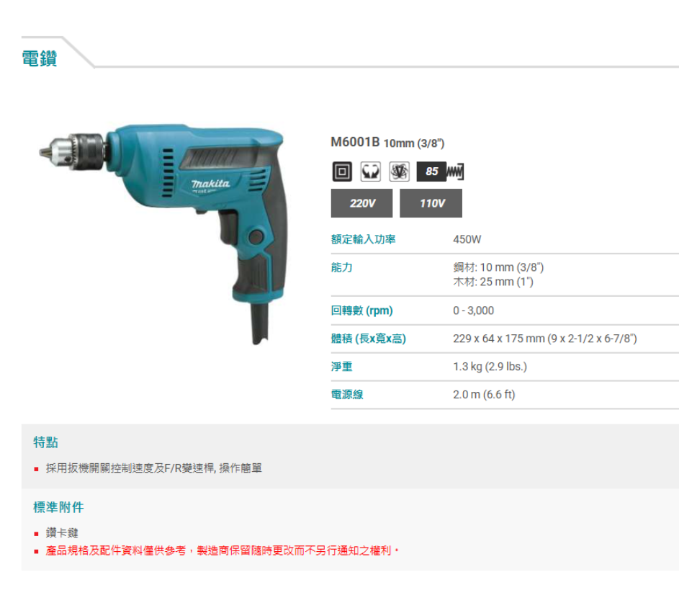The image size is (679, 616).
Task: Click the Makita logo on the drill
Action: (x=210, y=184)
